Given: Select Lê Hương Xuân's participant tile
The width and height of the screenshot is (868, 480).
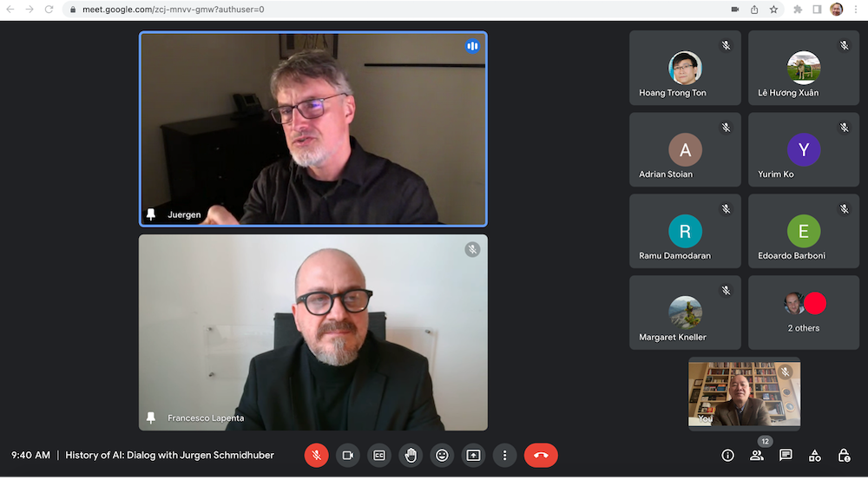Looking at the screenshot, I should coord(803,68).
